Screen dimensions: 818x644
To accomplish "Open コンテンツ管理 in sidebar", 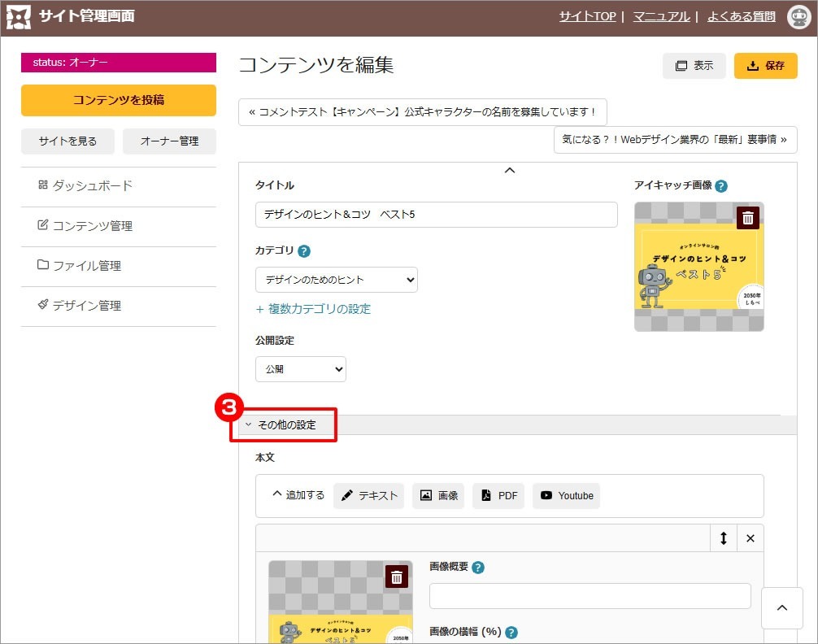I will tap(92, 226).
